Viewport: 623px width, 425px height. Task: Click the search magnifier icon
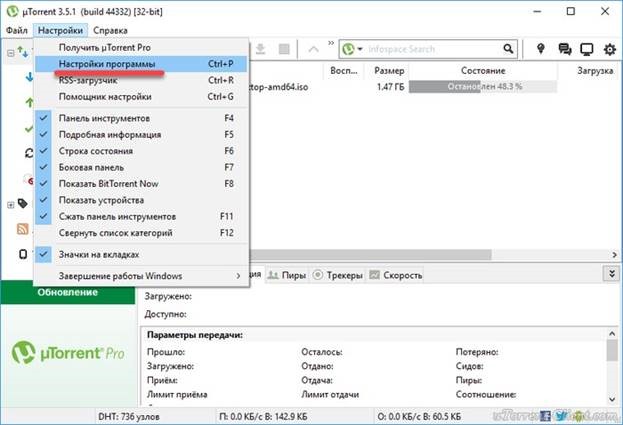pos(508,49)
